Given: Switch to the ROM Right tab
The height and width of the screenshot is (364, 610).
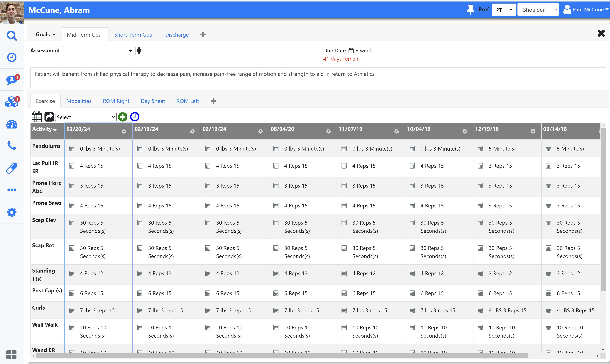Looking at the screenshot, I should (x=116, y=101).
